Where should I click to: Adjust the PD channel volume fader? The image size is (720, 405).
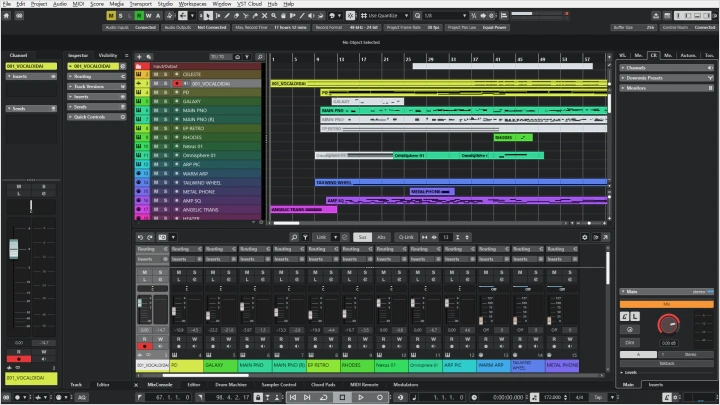click(174, 311)
